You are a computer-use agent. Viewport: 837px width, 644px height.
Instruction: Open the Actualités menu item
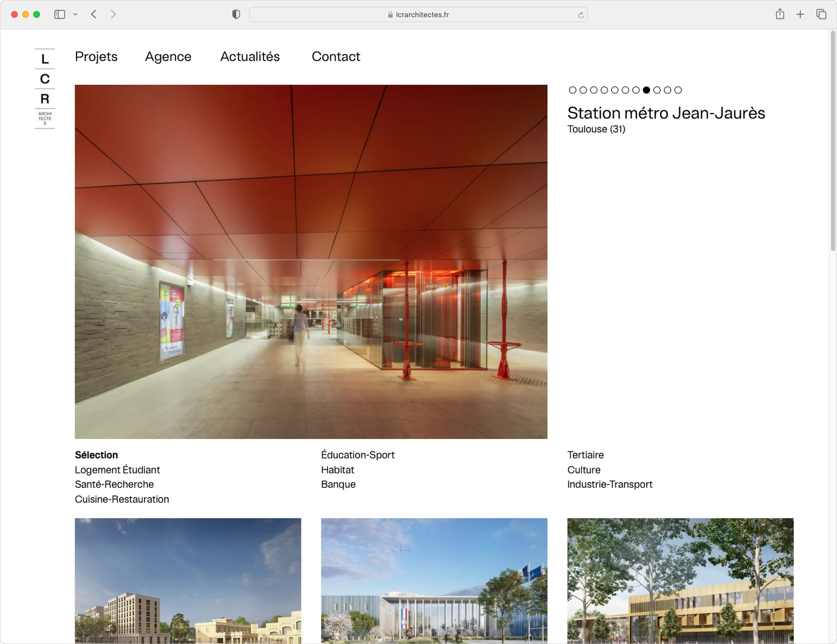tap(250, 57)
